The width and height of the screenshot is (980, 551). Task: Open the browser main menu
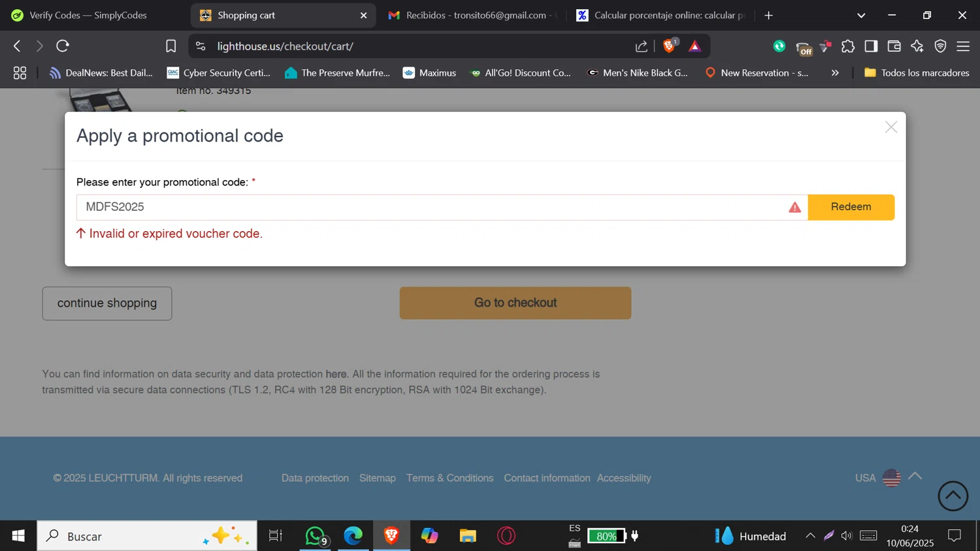pyautogui.click(x=963, y=46)
